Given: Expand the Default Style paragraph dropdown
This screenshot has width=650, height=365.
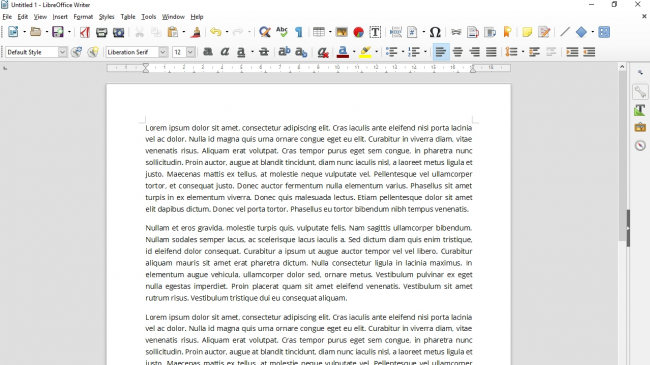Looking at the screenshot, I should tap(62, 52).
